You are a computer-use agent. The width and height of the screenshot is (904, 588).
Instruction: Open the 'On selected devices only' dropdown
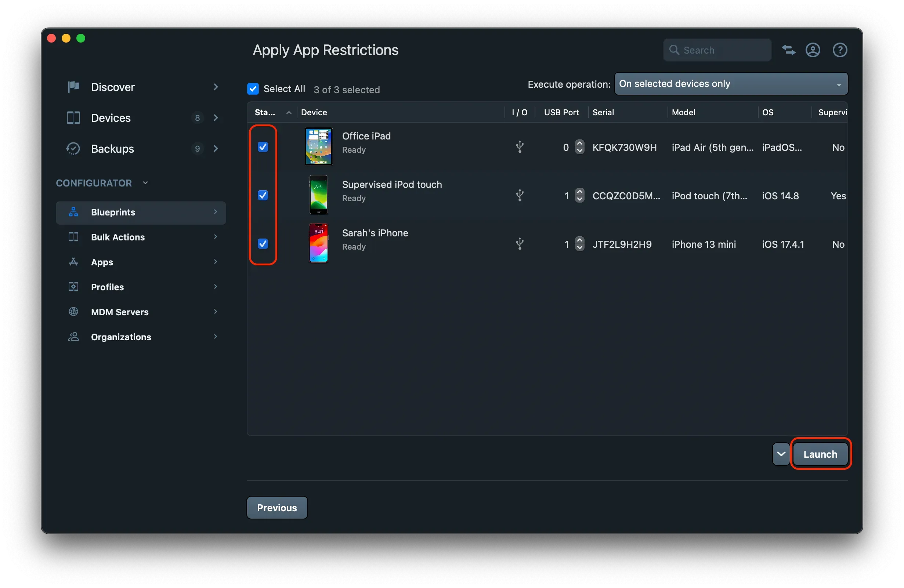tap(730, 84)
